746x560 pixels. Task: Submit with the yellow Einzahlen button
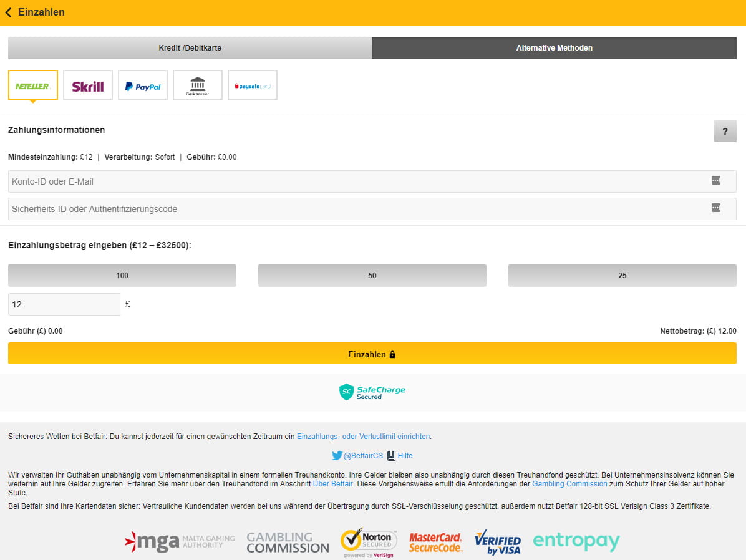372,354
